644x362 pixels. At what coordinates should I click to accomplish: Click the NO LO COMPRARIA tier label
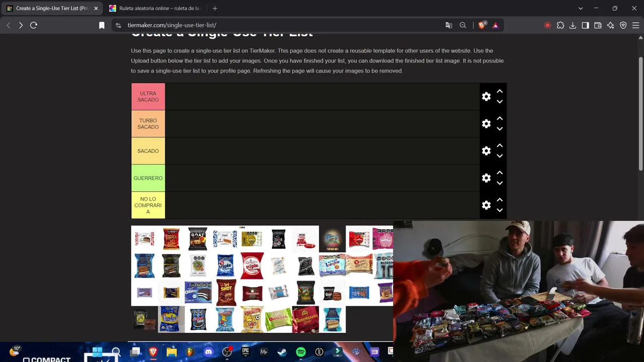click(x=148, y=205)
